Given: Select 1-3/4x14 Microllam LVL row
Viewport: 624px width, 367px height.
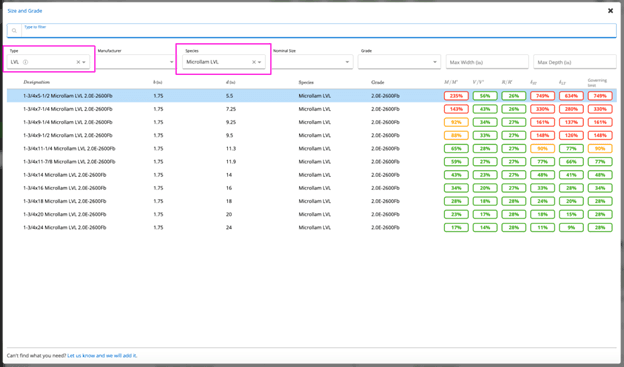Looking at the screenshot, I should pyautogui.click(x=312, y=175).
